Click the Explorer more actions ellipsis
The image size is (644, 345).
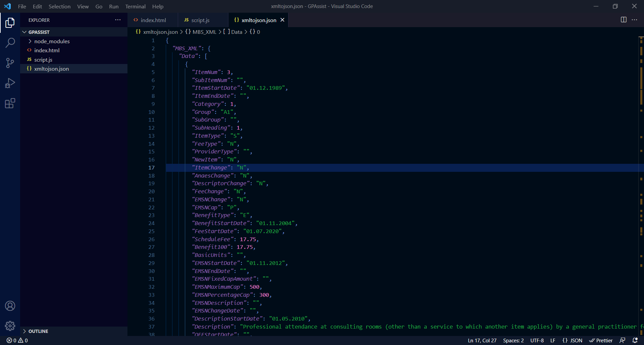(118, 20)
